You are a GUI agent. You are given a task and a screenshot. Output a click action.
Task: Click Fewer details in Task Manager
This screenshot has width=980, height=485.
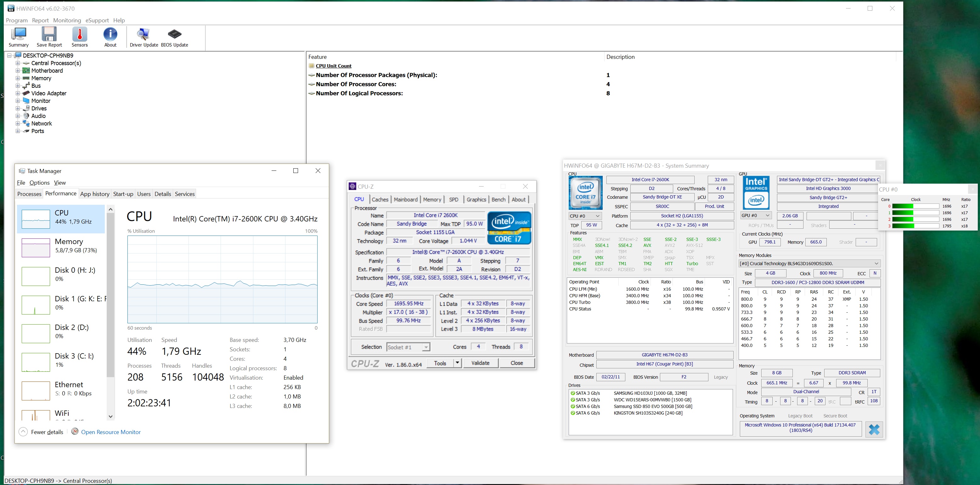click(x=47, y=432)
